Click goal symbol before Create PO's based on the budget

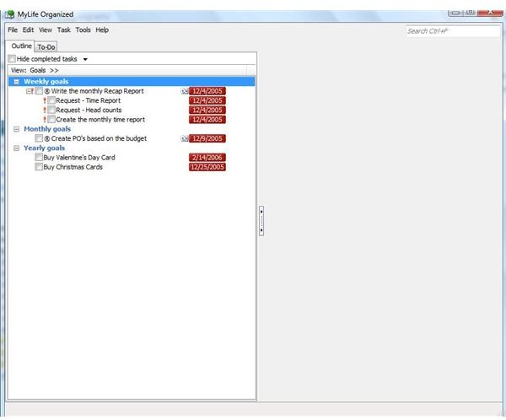(47, 139)
